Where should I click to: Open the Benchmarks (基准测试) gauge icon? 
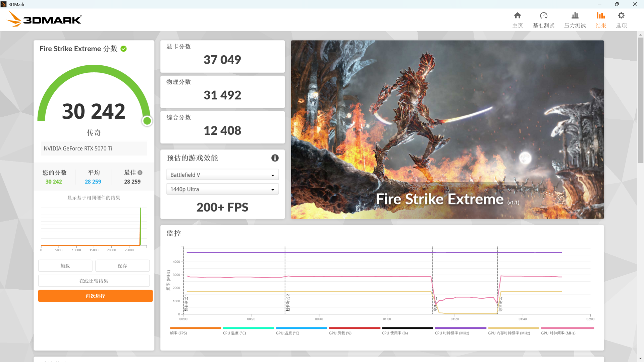pos(543,16)
